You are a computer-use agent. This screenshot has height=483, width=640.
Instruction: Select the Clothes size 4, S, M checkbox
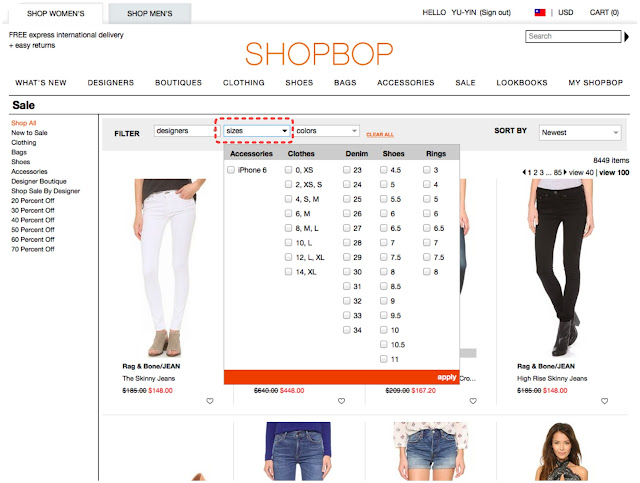(289, 199)
